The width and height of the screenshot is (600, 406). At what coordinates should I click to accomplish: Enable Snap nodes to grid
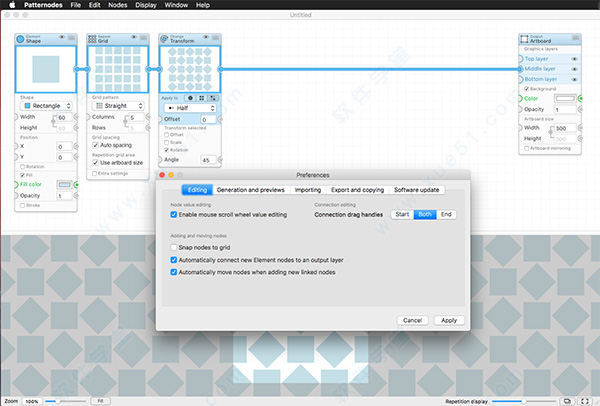point(174,248)
